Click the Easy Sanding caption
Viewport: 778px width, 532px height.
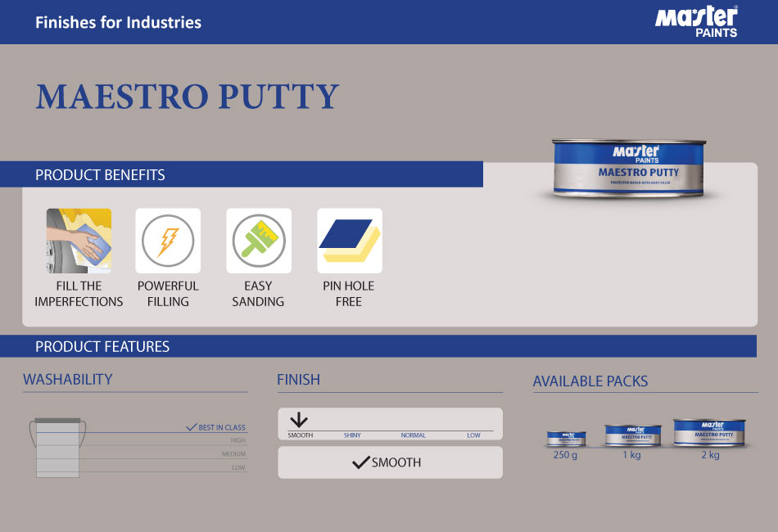(x=258, y=294)
